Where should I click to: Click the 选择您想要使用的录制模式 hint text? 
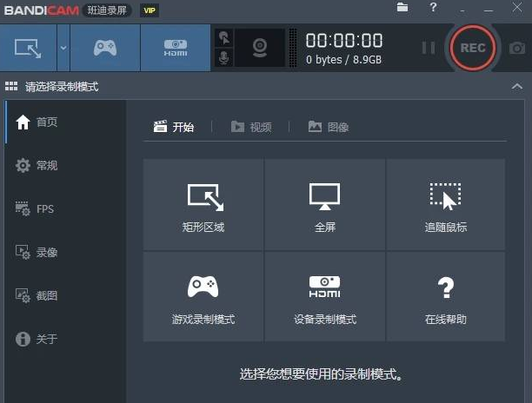pyautogui.click(x=321, y=373)
